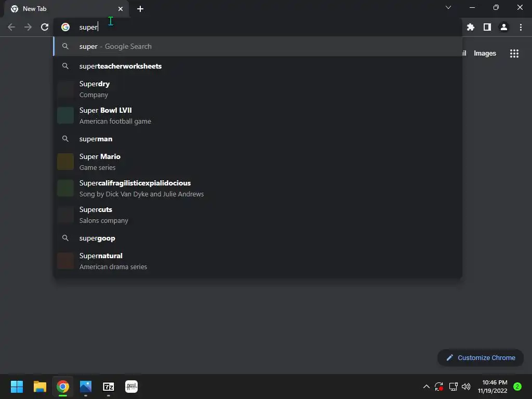The image size is (532, 399).
Task: Open the white notepad-style taskbar app
Action: pos(131,387)
